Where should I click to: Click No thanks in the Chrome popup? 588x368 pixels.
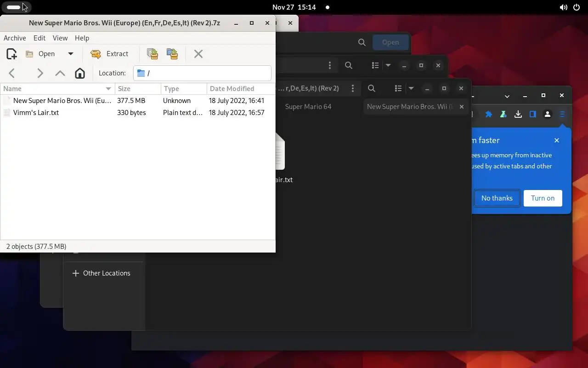click(497, 198)
